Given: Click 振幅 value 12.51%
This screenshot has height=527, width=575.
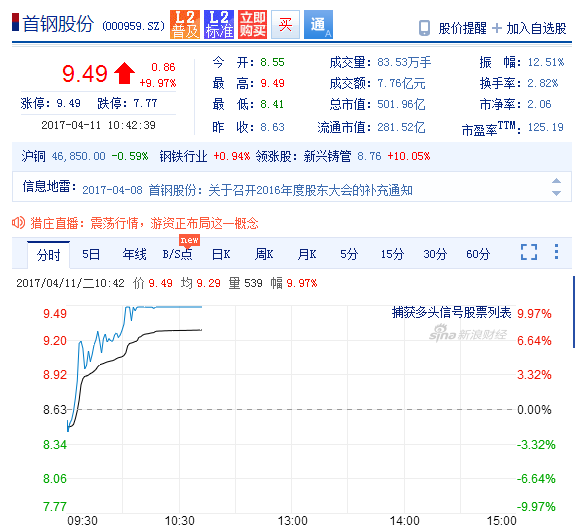Looking at the screenshot, I should tap(546, 62).
